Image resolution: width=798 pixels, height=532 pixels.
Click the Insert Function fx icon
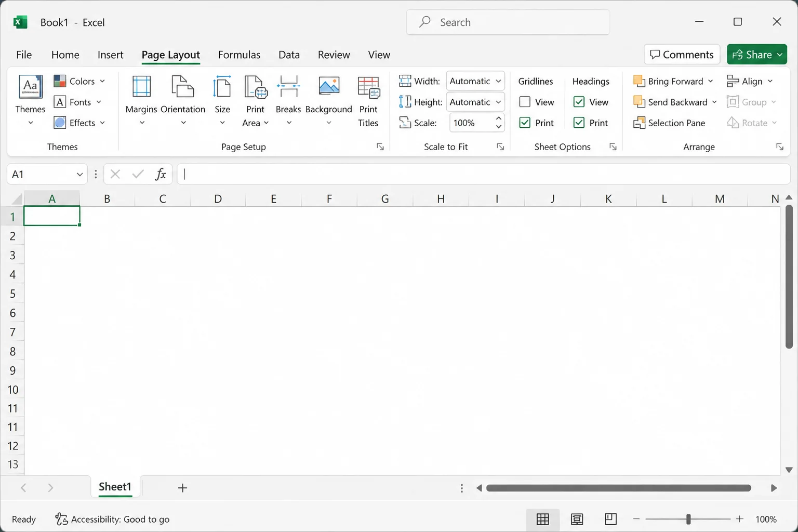click(161, 174)
